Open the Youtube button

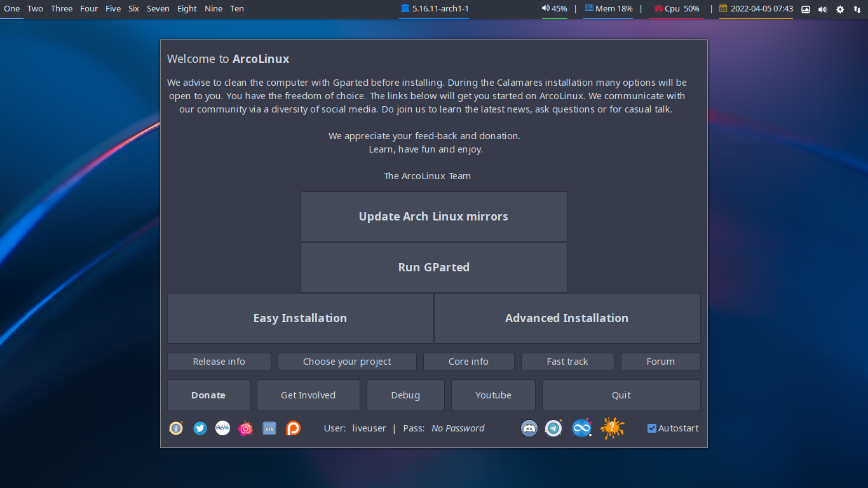[x=493, y=395]
